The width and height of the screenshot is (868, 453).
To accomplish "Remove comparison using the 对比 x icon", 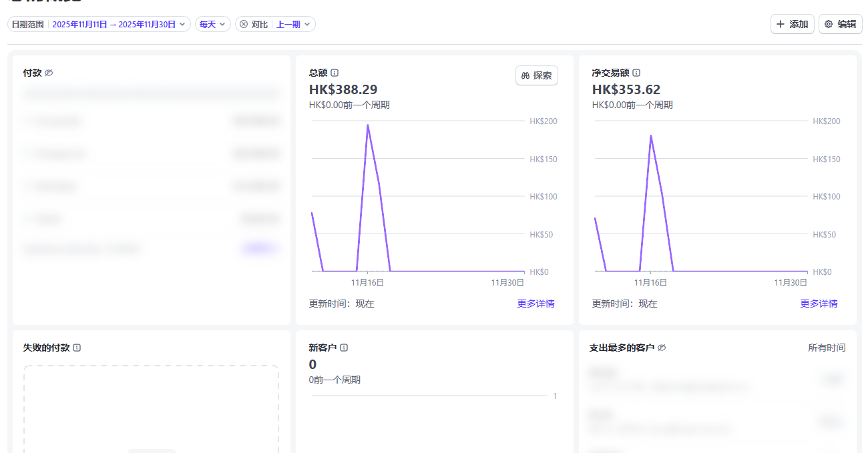I will 244,24.
